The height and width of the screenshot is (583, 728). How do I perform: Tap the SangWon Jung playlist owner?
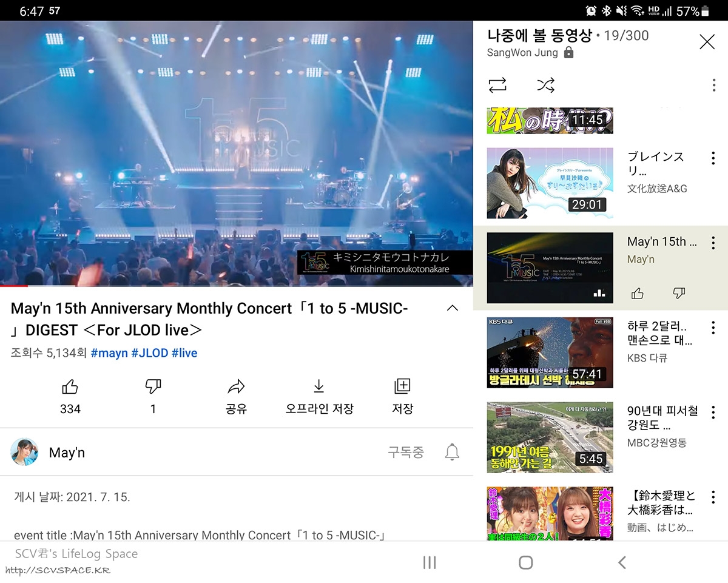coord(522,53)
